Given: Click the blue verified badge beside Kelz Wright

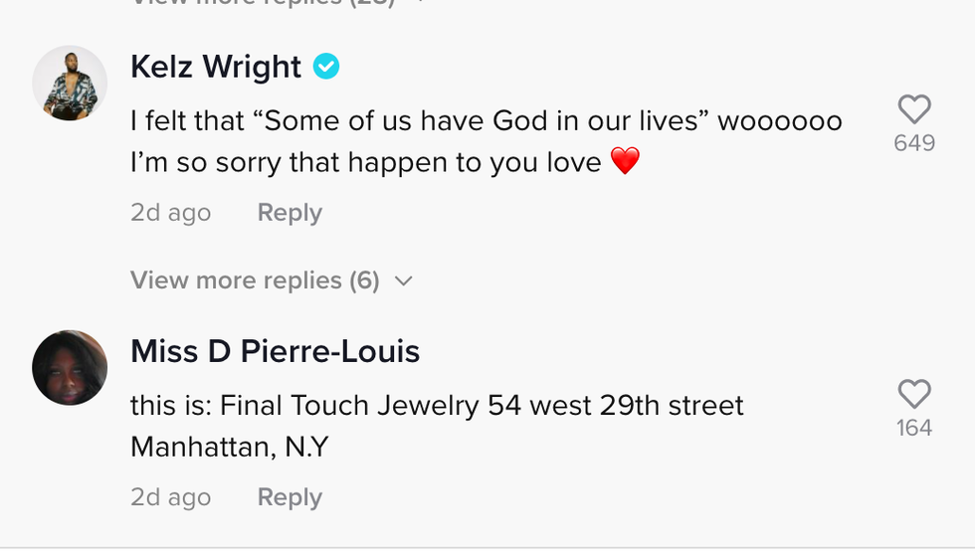Looking at the screenshot, I should [326, 67].
